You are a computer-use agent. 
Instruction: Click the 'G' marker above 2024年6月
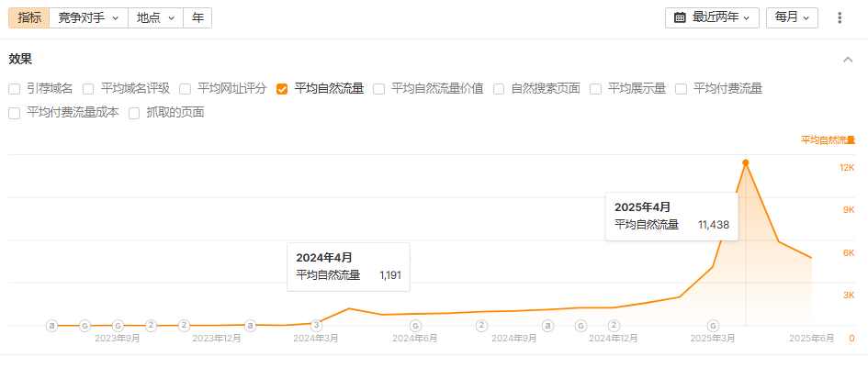tap(415, 325)
